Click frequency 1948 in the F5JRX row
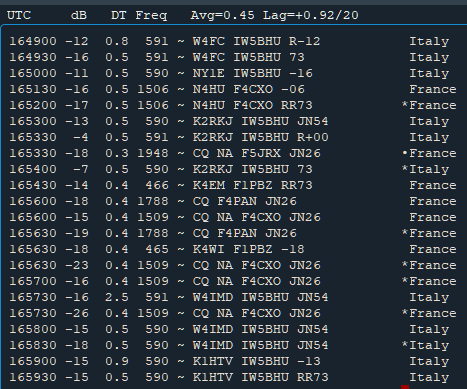The width and height of the screenshot is (467, 389). click(x=153, y=153)
